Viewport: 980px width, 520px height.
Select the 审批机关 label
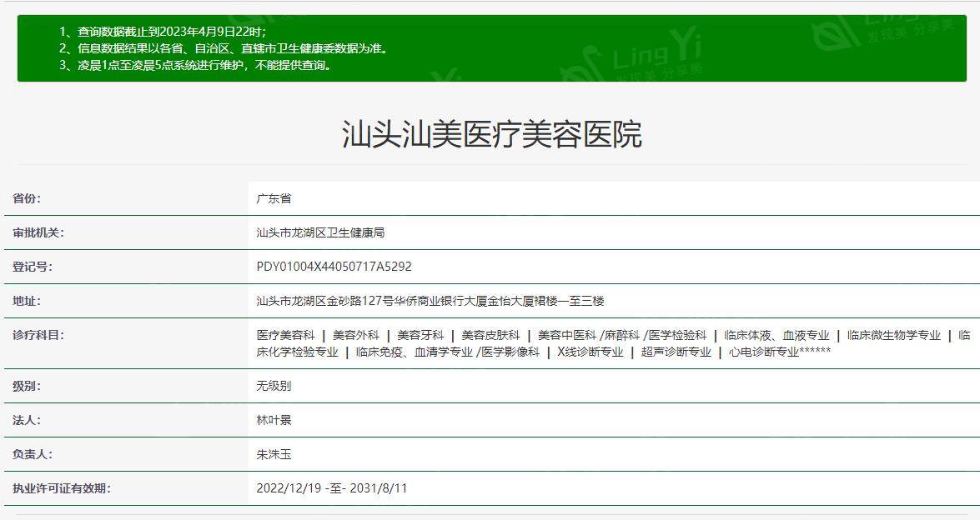tap(38, 232)
